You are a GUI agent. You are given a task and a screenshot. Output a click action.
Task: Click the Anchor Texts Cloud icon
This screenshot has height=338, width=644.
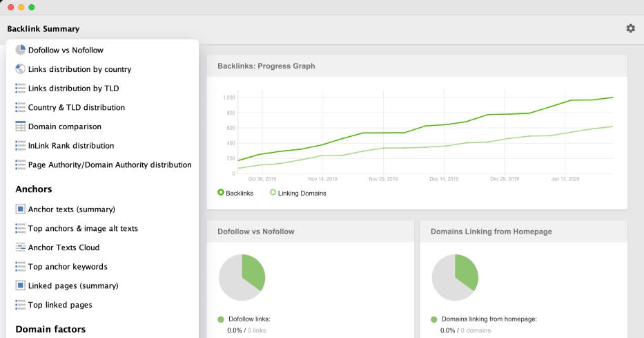pos(20,247)
